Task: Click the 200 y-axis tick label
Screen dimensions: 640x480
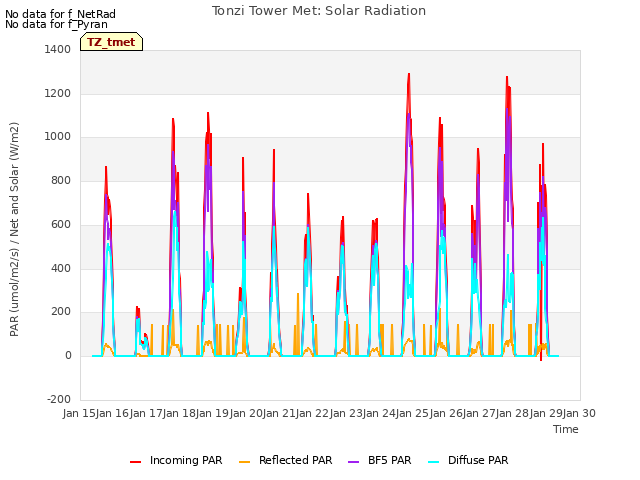Action: pyautogui.click(x=61, y=312)
